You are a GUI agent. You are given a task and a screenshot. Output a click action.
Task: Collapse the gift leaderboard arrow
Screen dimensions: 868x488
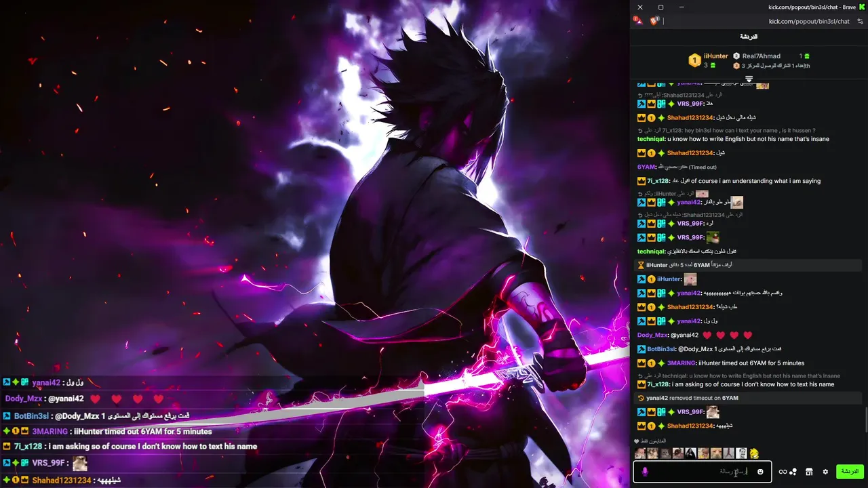(749, 79)
